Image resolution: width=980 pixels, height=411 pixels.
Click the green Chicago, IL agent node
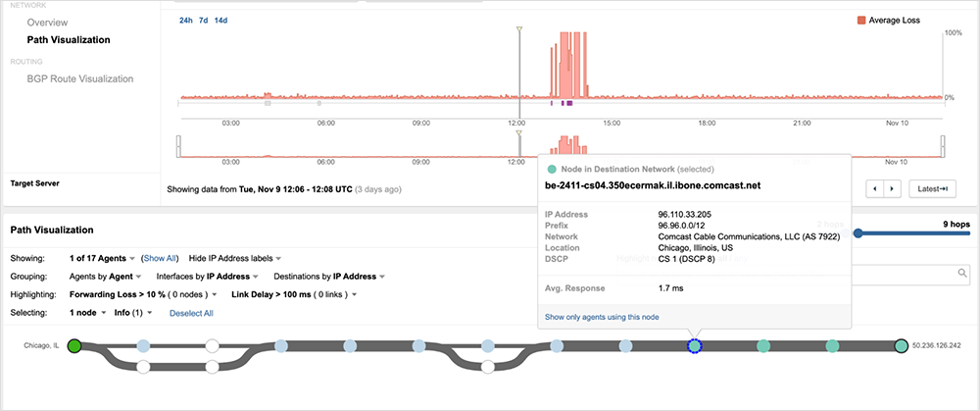pyautogui.click(x=73, y=345)
